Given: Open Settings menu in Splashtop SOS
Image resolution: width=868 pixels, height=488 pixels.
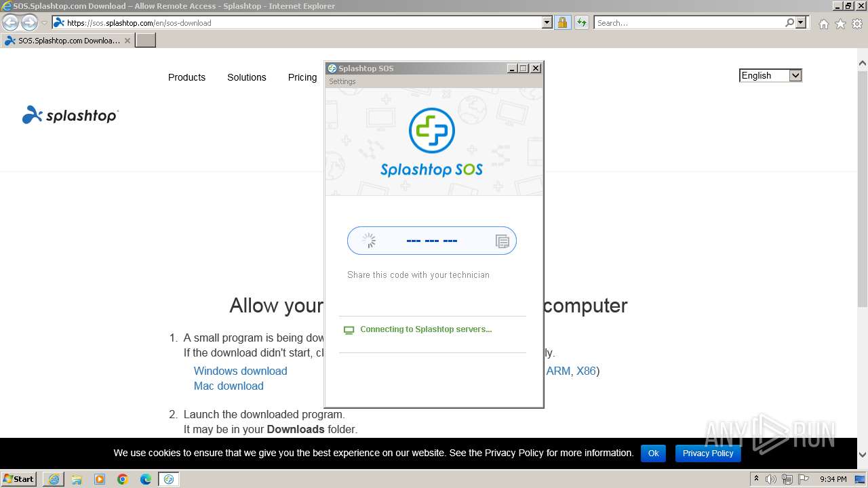Looking at the screenshot, I should [x=342, y=81].
